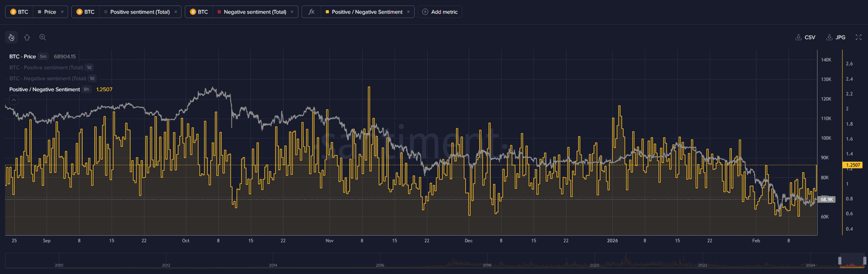Open the Negative sentiment (Total) metric chip
Viewport: 868px width, 274px height.
point(255,12)
